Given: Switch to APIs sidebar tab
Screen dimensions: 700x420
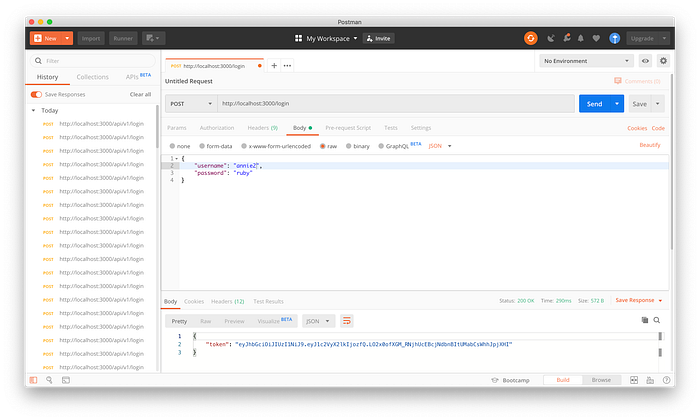Looking at the screenshot, I should 138,76.
